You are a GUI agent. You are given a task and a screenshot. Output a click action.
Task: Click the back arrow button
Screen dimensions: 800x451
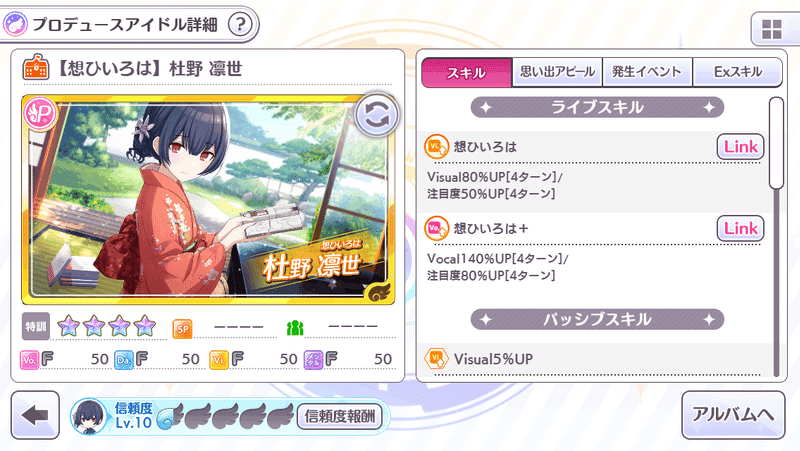click(35, 415)
